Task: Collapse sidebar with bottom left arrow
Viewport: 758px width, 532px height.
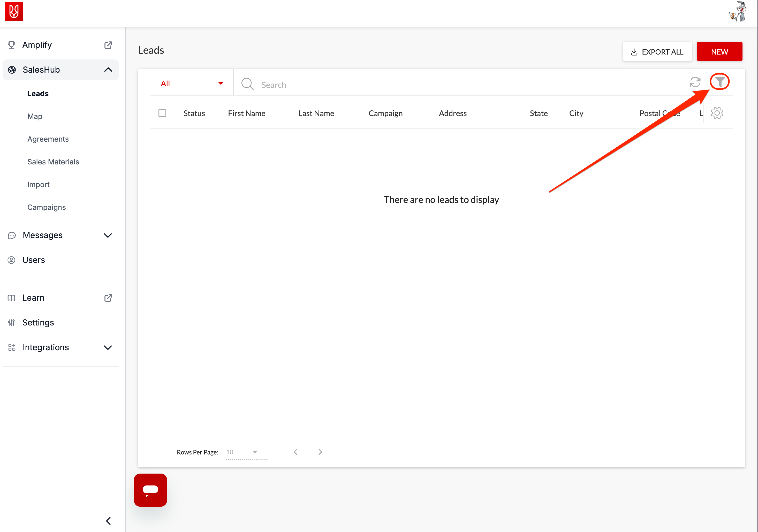Action: pyautogui.click(x=108, y=520)
